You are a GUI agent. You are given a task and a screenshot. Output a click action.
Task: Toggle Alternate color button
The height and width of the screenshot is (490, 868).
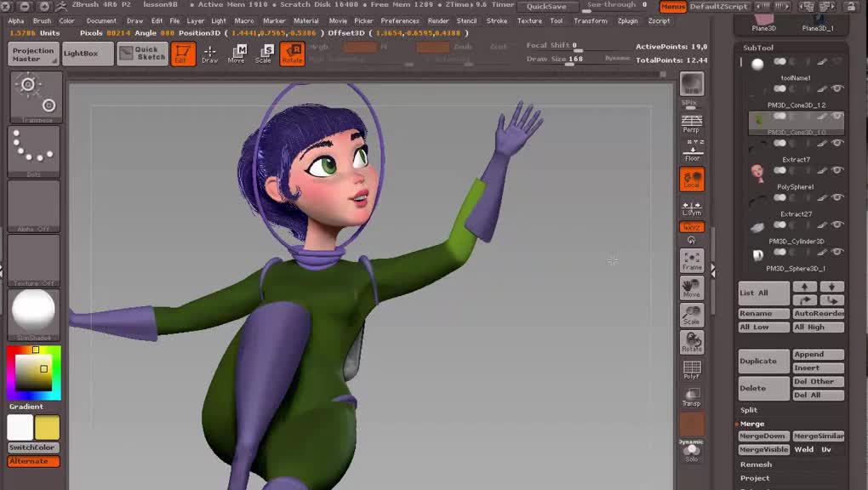point(34,461)
